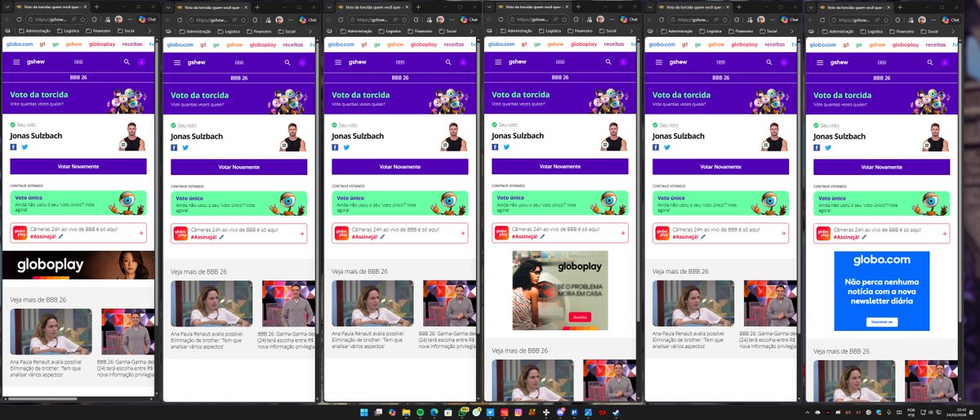Open Voto único green banner, first window

coord(78,203)
